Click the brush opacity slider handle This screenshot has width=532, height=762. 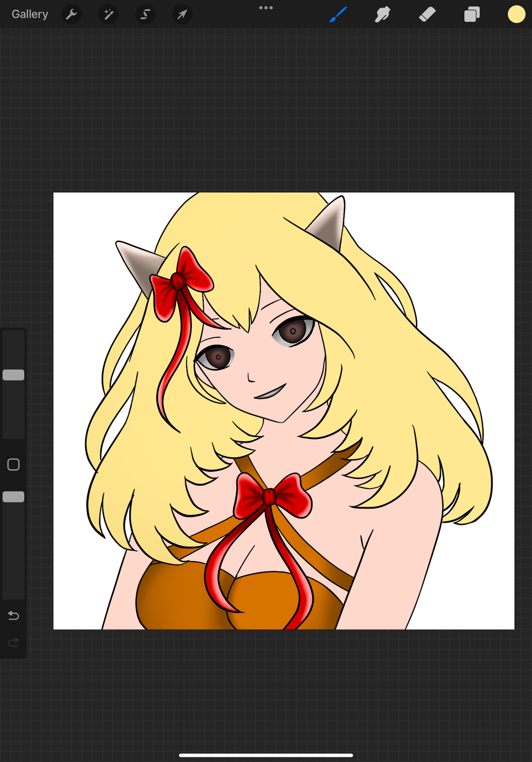[13, 497]
